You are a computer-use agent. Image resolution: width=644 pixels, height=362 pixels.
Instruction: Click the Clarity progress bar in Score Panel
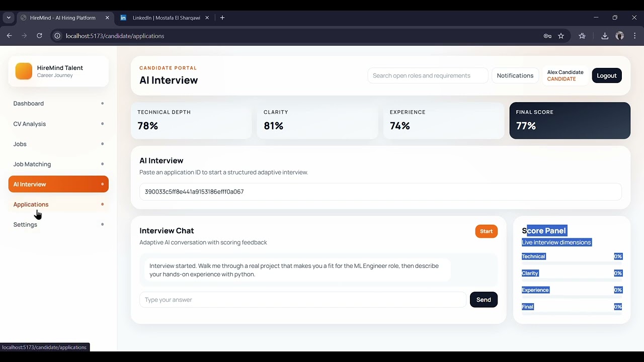[x=572, y=280]
